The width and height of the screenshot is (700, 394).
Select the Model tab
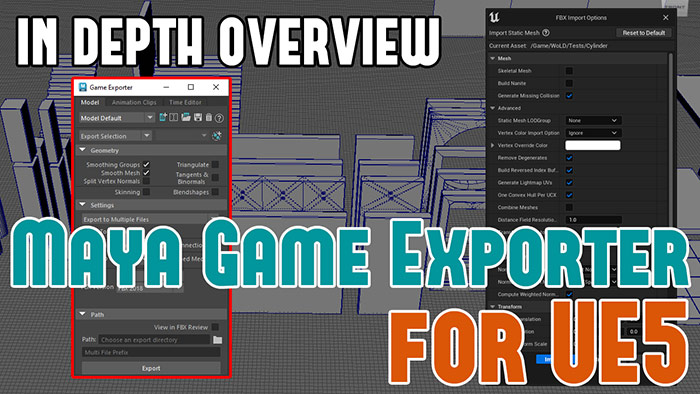tap(90, 102)
